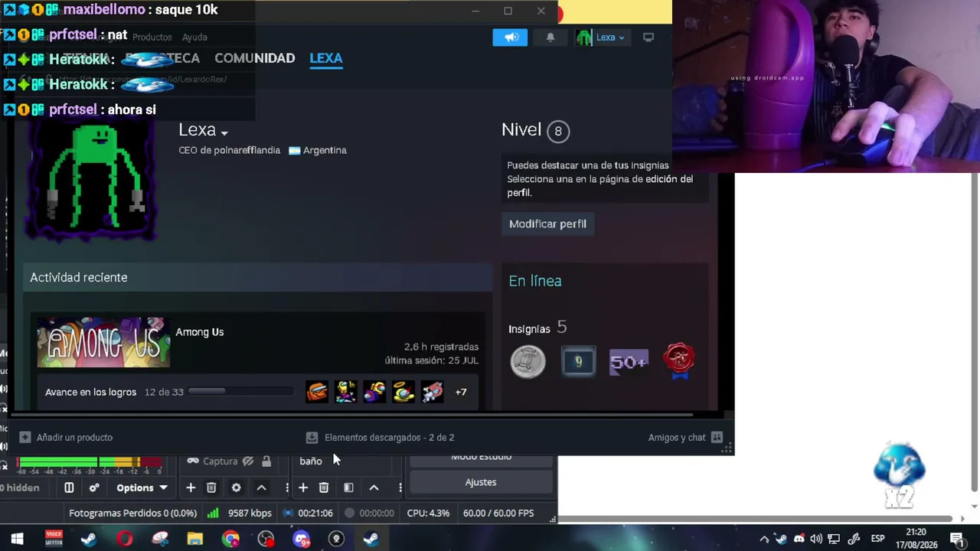Open more scene options kebab menu

400,488
